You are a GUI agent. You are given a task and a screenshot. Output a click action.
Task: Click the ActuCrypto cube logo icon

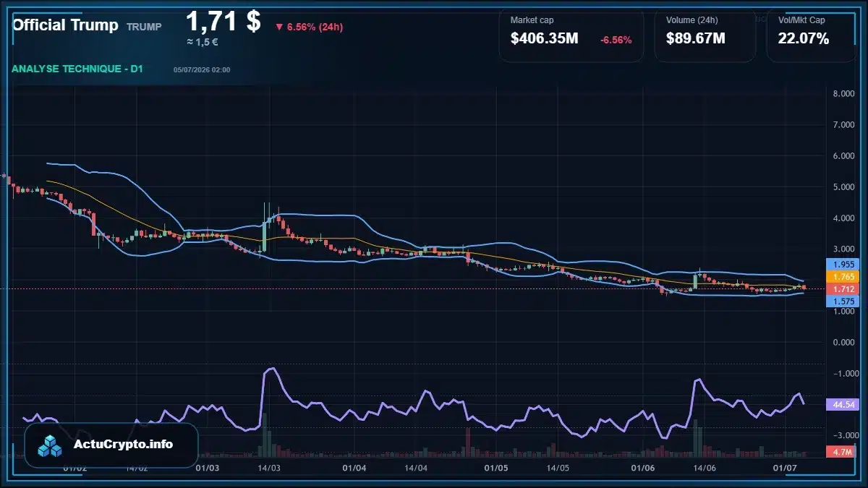tap(50, 447)
